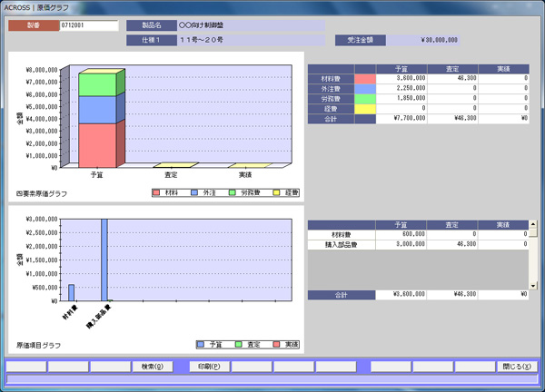
Task: Click the red 材料費 color swatch in table
Action: (364, 79)
